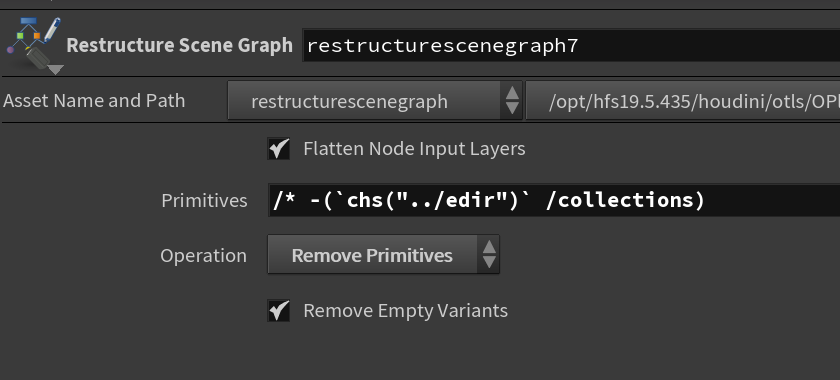Toggle the Remove Empty Variants checkbox
Screen dimensions: 840x380
click(279, 311)
